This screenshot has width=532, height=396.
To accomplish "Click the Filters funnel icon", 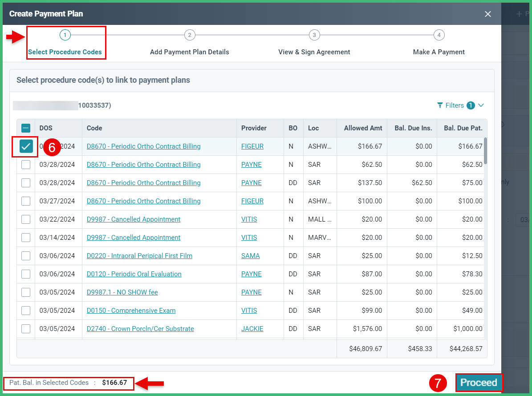I will tap(440, 105).
